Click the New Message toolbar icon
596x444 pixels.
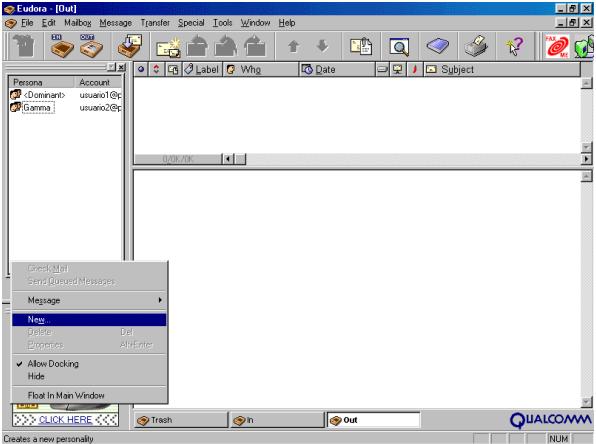[168, 46]
